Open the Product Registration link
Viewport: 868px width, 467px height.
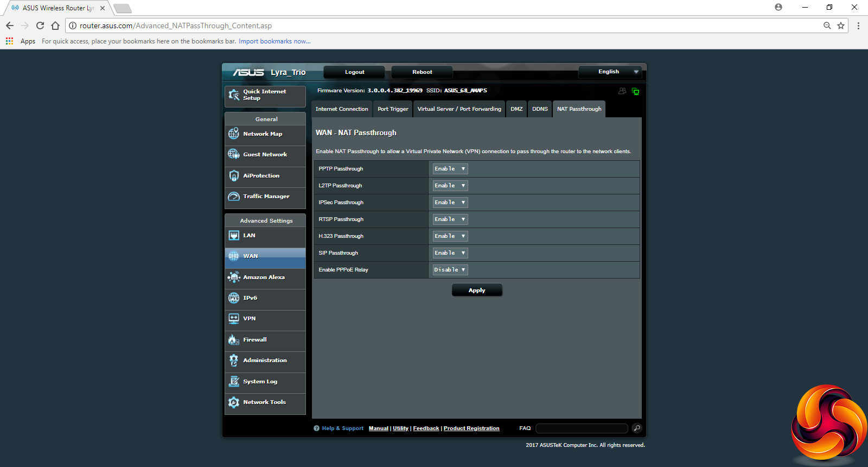point(471,428)
